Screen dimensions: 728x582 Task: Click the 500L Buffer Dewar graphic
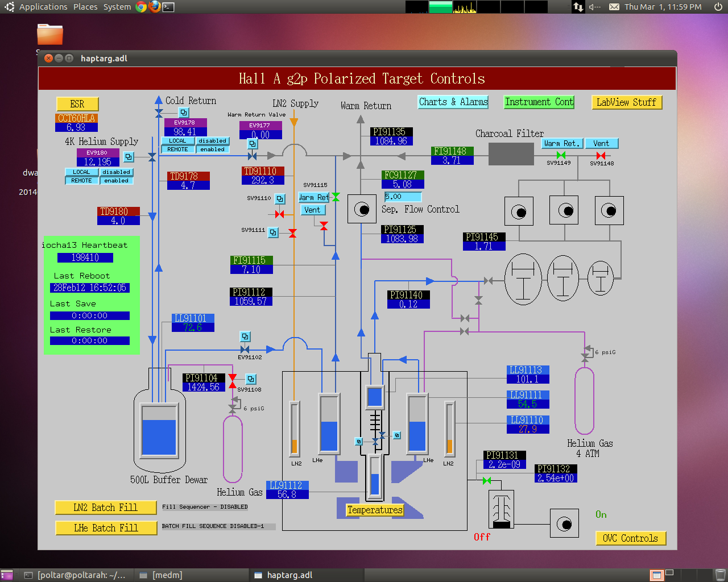[x=159, y=421]
